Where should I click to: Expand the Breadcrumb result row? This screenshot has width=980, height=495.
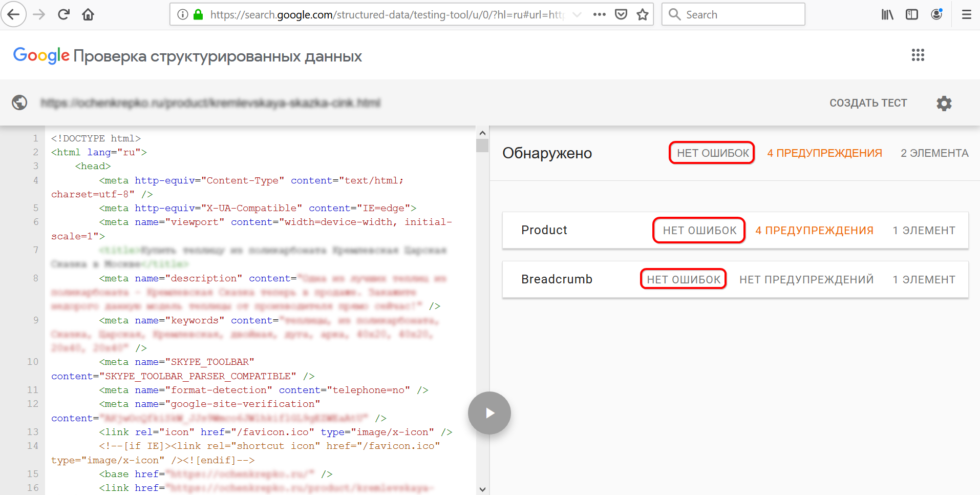pyautogui.click(x=735, y=279)
